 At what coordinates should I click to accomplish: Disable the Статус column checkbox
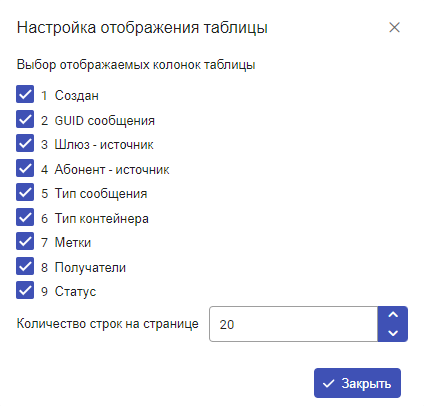pyautogui.click(x=25, y=290)
